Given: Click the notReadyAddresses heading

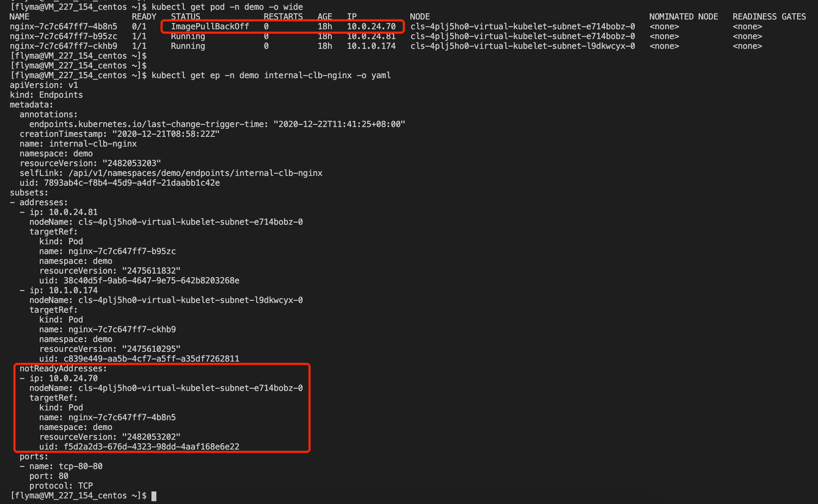Looking at the screenshot, I should click(x=63, y=369).
